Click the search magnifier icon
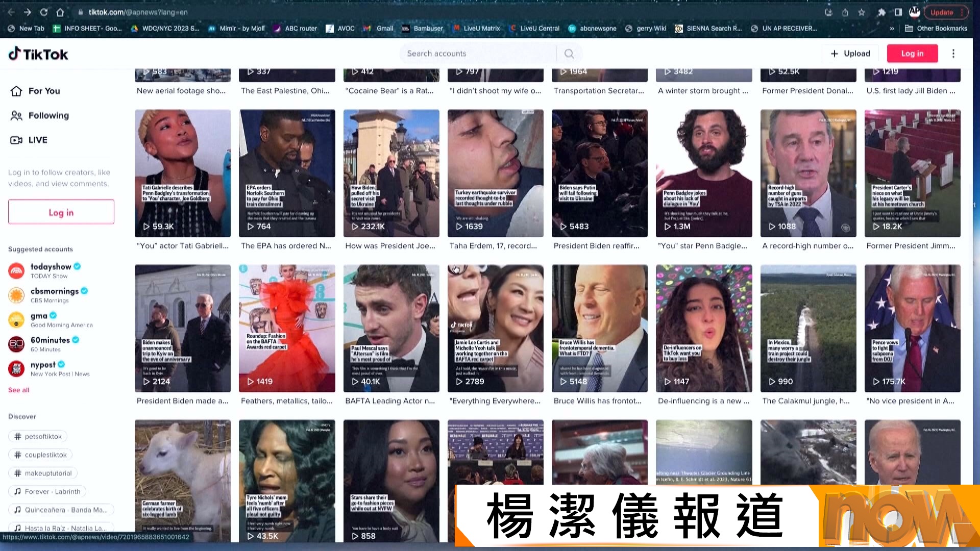The image size is (980, 551). click(569, 54)
